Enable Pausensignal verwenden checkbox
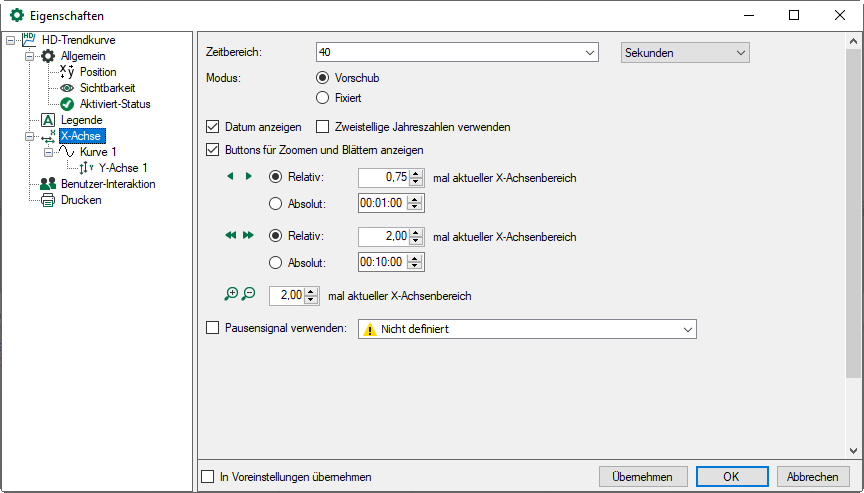The image size is (864, 493). pos(212,327)
